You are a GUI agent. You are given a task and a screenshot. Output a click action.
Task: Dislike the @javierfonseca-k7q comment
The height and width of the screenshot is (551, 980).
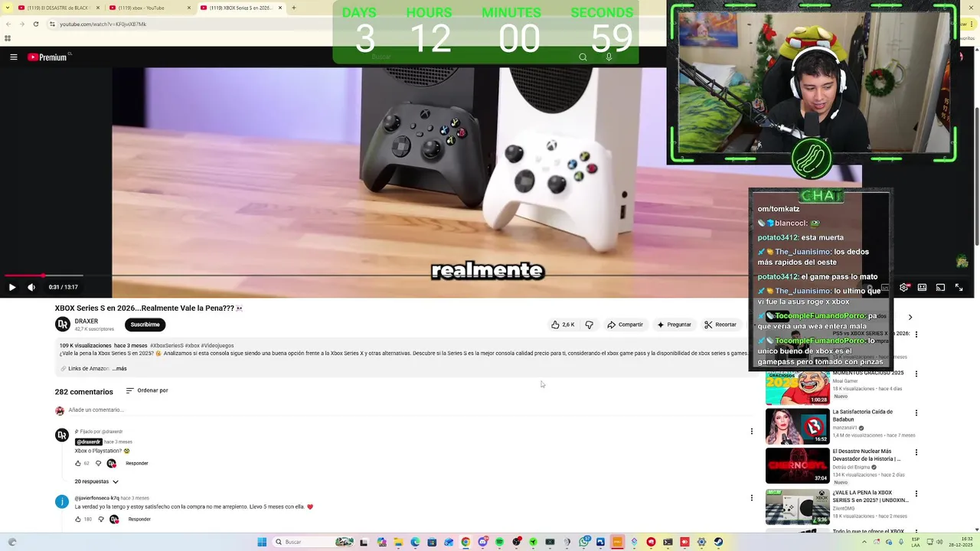click(x=101, y=519)
